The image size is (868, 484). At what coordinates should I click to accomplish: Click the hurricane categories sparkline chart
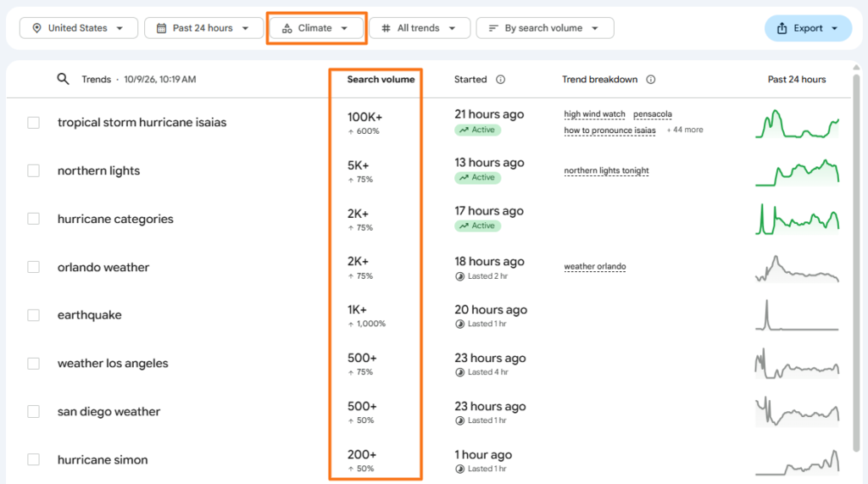pyautogui.click(x=797, y=220)
